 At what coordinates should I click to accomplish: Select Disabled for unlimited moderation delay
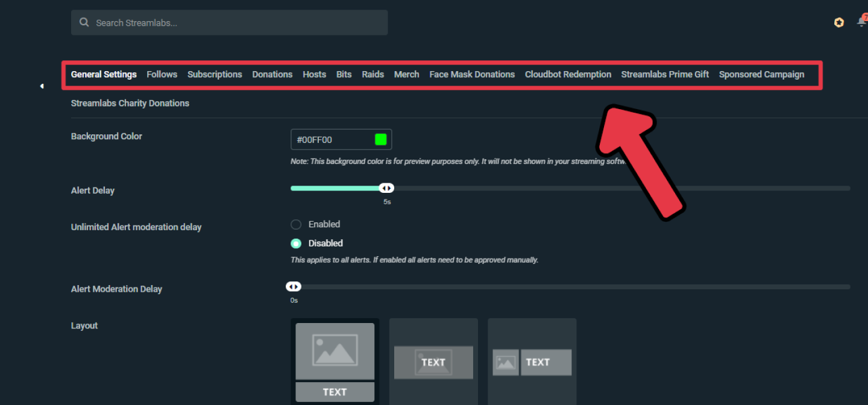click(296, 243)
